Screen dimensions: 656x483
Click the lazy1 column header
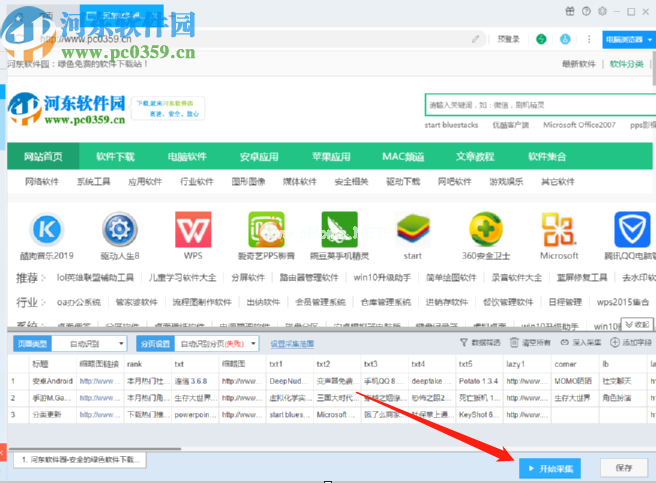[527, 364]
